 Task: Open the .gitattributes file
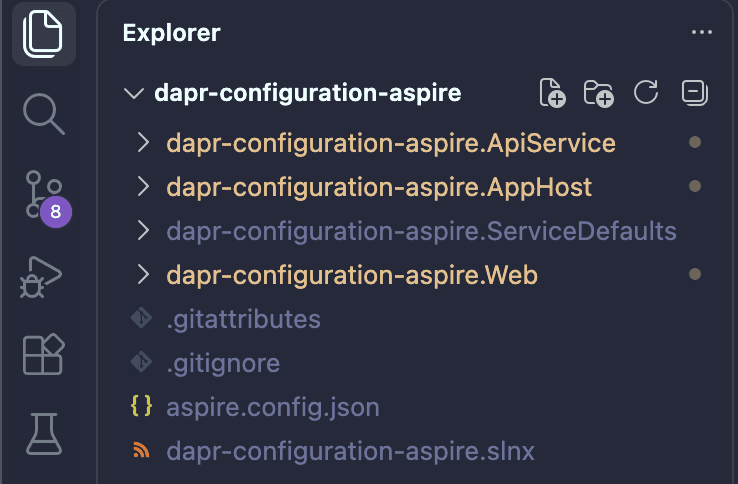243,320
